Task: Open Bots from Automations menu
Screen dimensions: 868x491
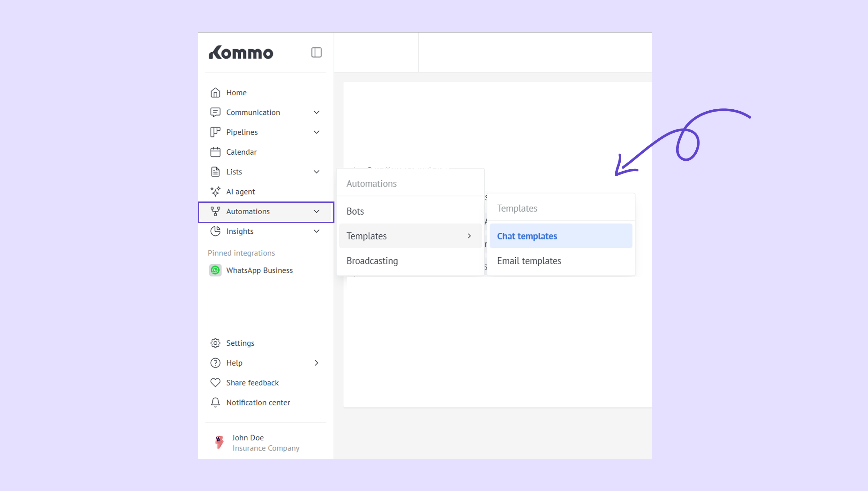Action: pyautogui.click(x=355, y=211)
